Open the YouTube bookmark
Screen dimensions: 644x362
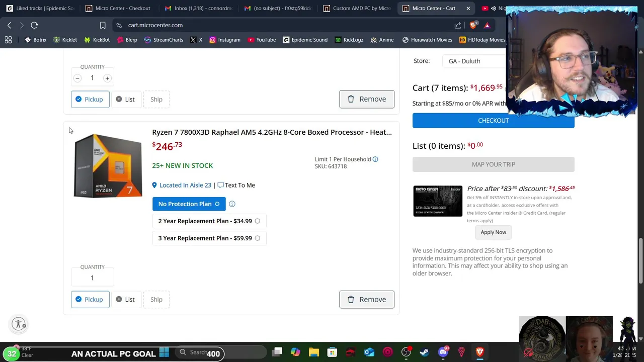coord(262,40)
